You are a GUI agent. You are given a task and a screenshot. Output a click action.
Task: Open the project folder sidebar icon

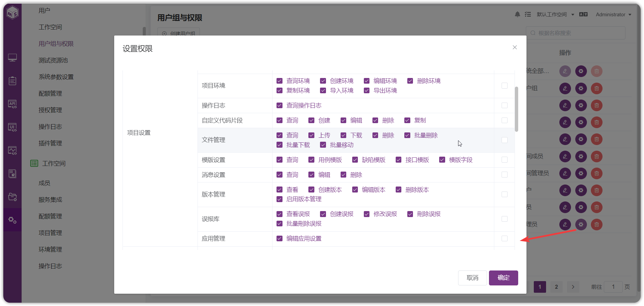[x=13, y=197]
